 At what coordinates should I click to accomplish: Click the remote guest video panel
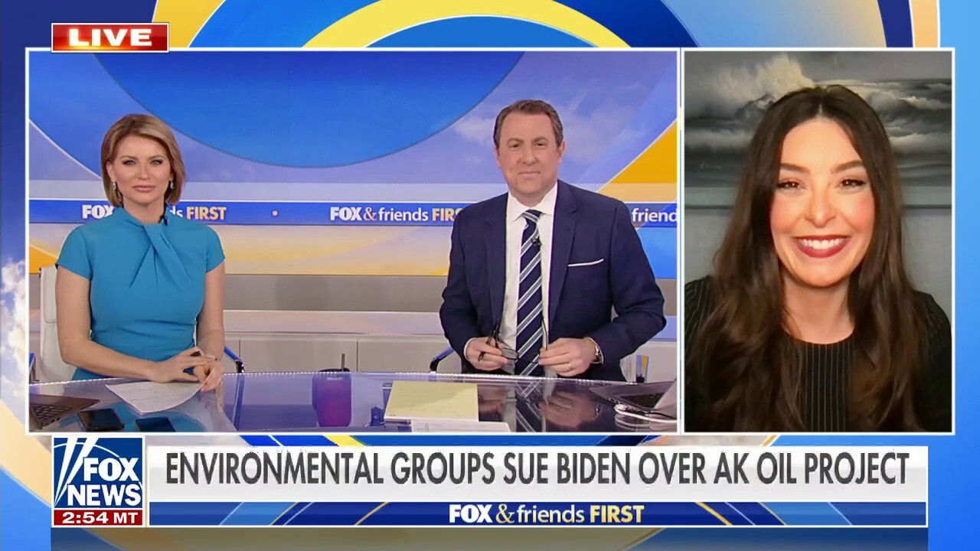tap(818, 241)
